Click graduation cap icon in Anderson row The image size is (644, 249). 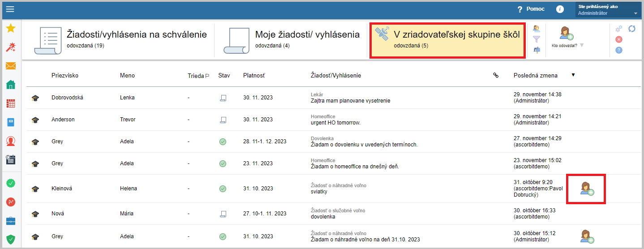pyautogui.click(x=35, y=120)
